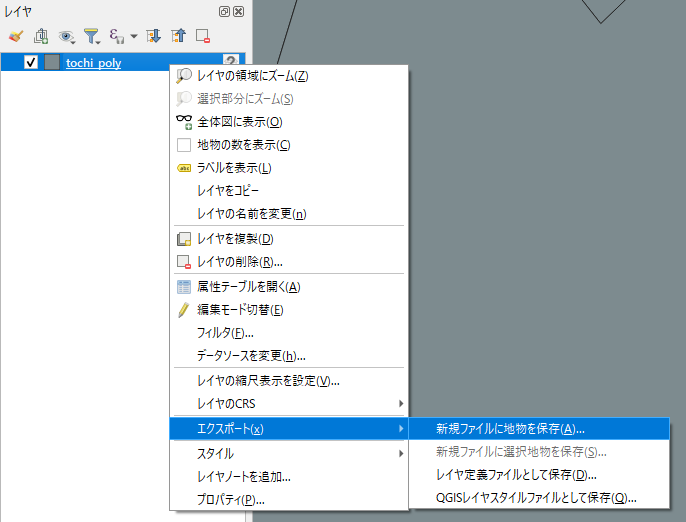Click the tochi_poly gray color swatch
Image resolution: width=686 pixels, height=522 pixels.
[x=52, y=63]
